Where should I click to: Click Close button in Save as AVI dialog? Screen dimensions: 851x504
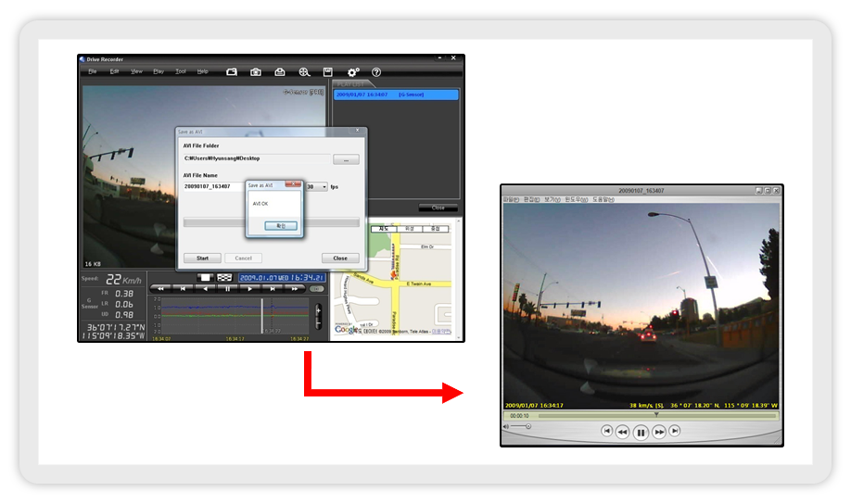pos(340,258)
